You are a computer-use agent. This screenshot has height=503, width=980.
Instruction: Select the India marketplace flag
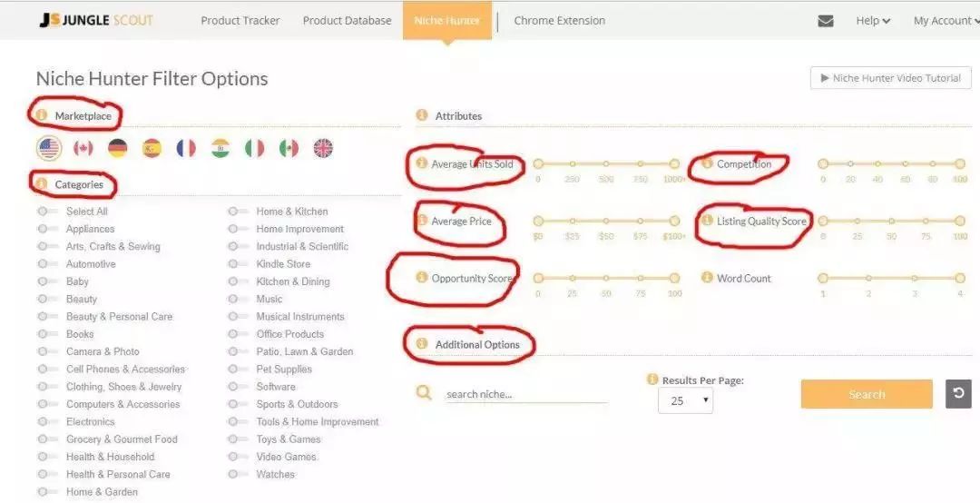point(220,148)
